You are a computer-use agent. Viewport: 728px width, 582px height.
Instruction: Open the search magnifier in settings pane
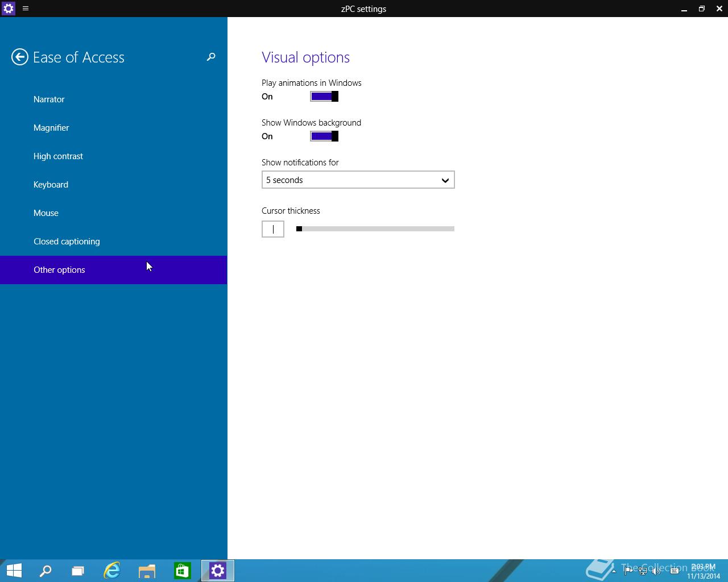click(x=211, y=57)
